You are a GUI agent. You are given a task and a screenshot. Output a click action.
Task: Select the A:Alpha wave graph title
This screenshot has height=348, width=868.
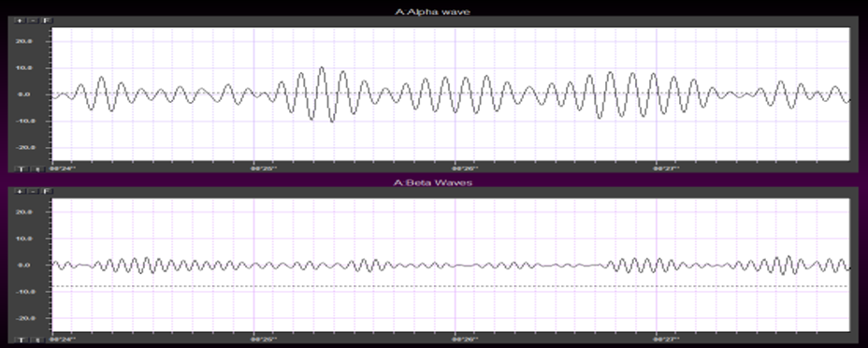tap(432, 11)
